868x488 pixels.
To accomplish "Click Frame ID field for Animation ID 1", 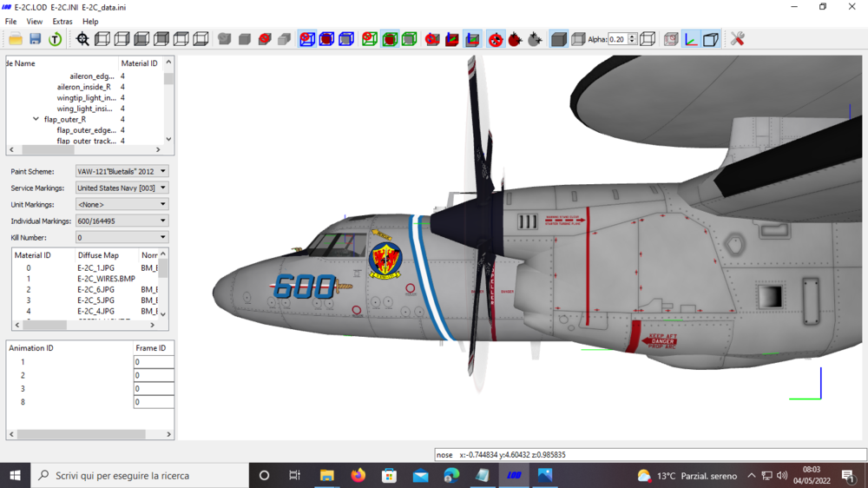I will click(x=154, y=362).
